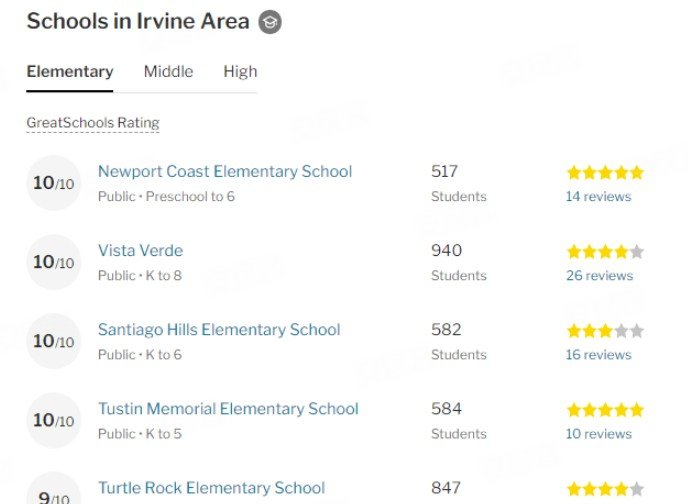The image size is (688, 504).
Task: Open Santiago Hills Elementary School link
Action: click(x=219, y=329)
